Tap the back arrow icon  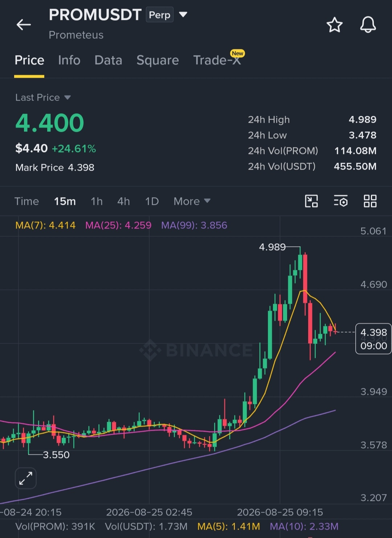(x=24, y=25)
